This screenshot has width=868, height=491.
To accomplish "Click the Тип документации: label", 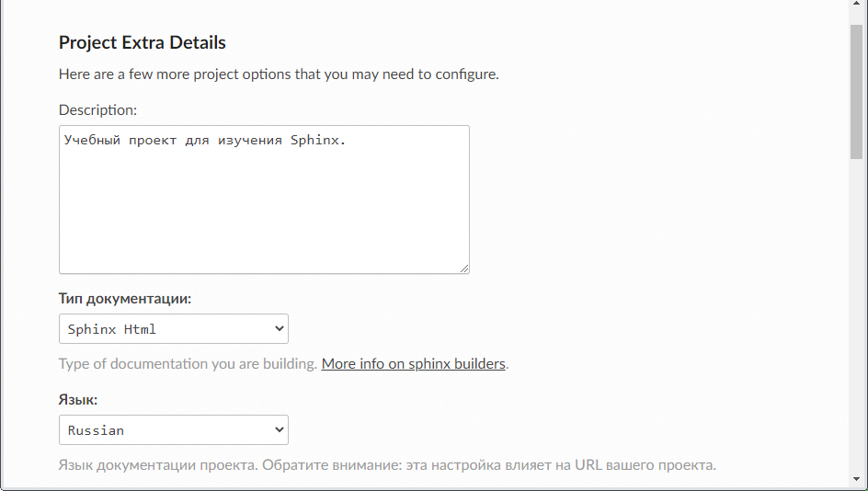I will tap(124, 299).
